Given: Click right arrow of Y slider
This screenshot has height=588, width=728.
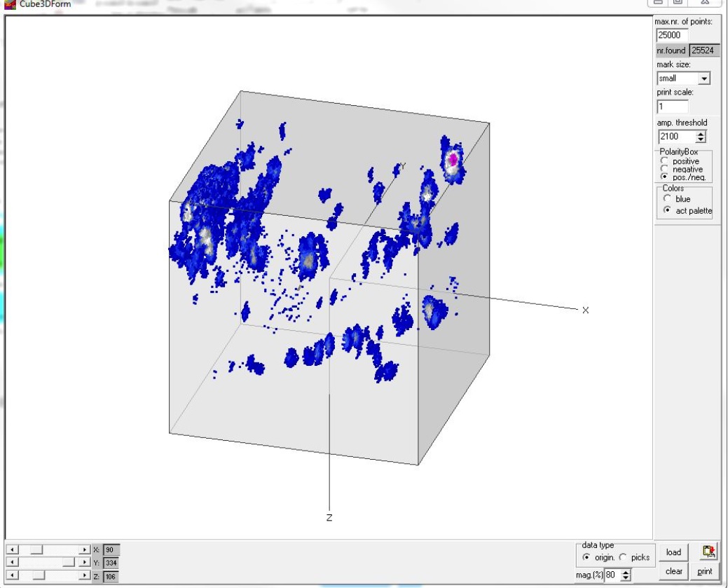Looking at the screenshot, I should 85,563.
